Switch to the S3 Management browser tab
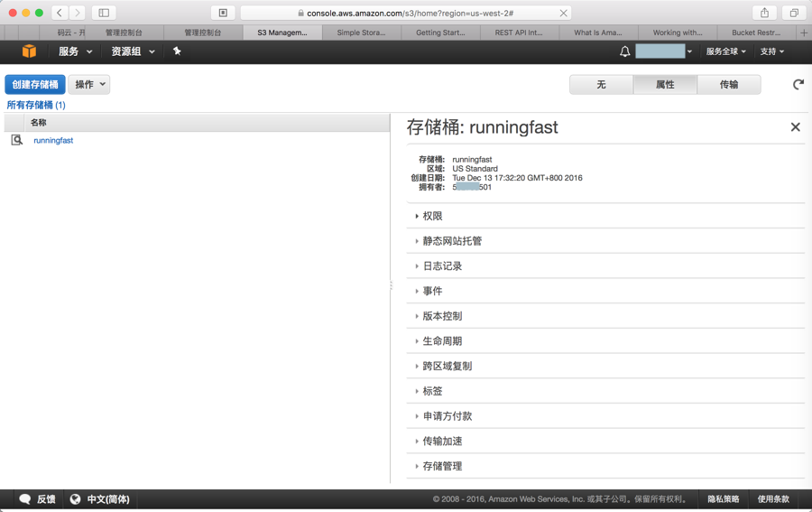Image resolution: width=812 pixels, height=512 pixels. (x=282, y=33)
